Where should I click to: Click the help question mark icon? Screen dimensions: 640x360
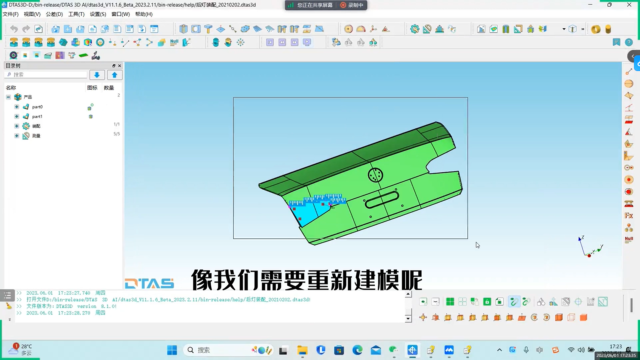tap(629, 42)
